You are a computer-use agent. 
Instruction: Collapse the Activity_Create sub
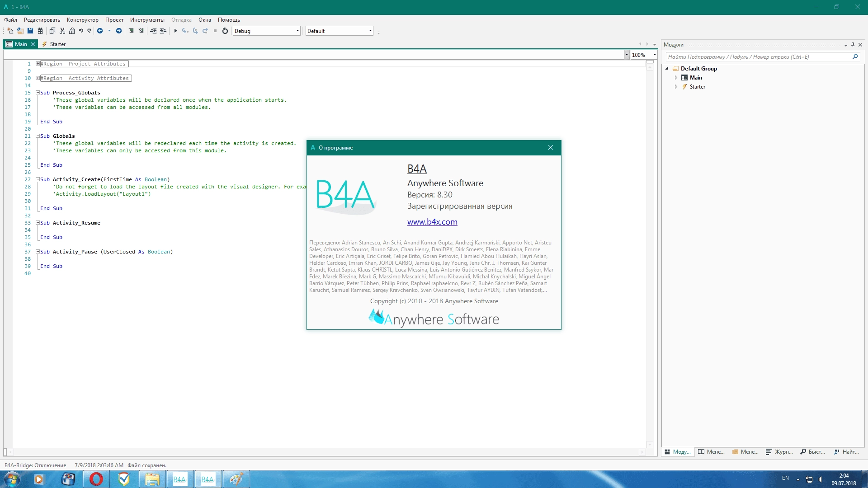(38, 179)
